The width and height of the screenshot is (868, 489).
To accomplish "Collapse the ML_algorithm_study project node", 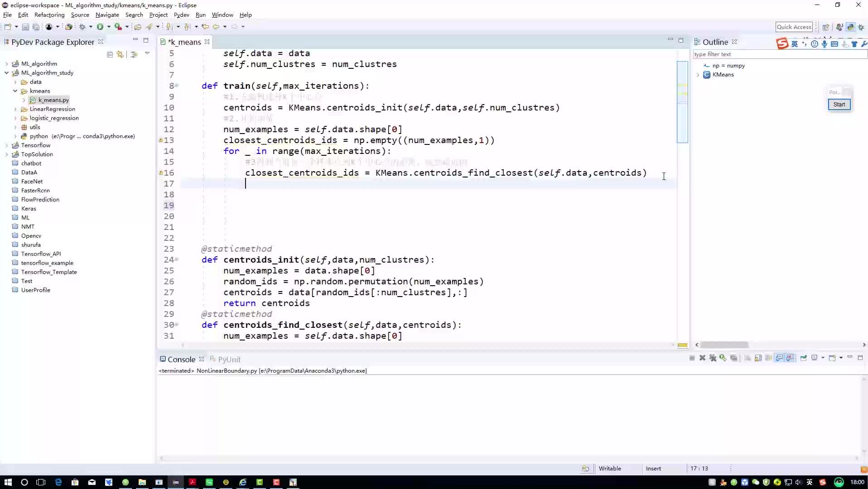I will (x=6, y=73).
